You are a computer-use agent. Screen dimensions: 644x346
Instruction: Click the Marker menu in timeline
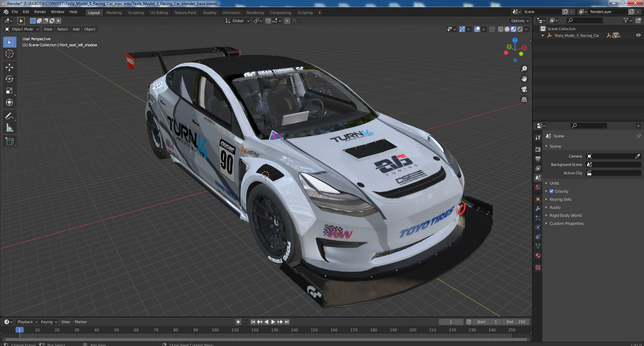coord(81,322)
